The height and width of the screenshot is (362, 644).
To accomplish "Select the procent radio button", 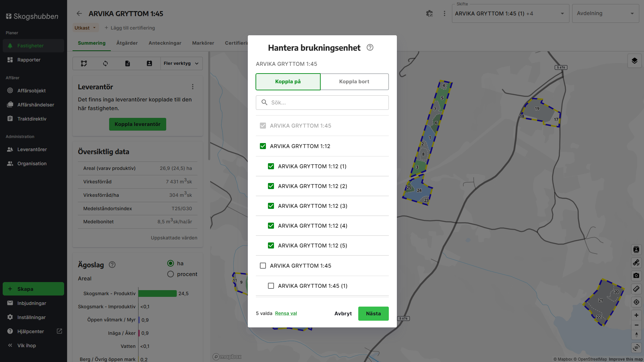I will 171,274.
